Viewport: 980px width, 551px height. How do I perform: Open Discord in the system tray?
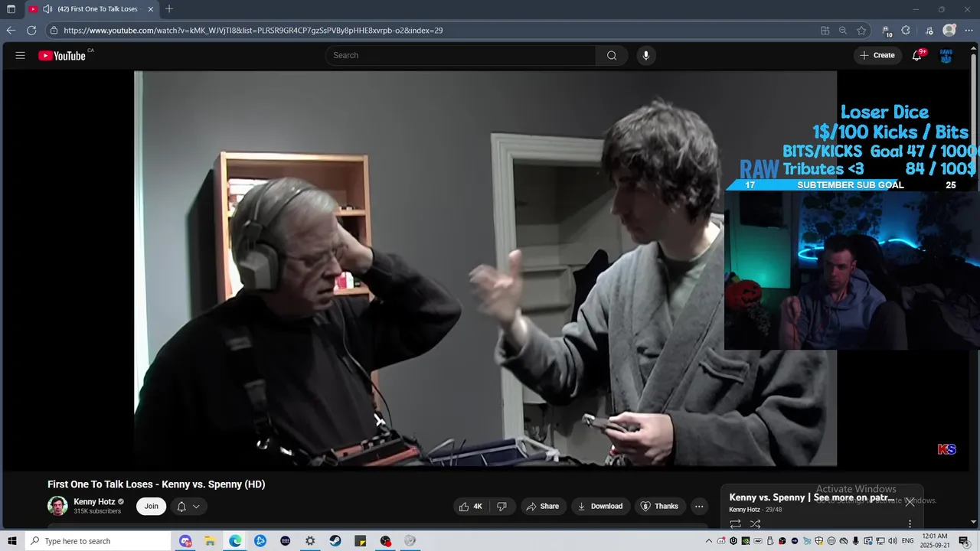(x=721, y=541)
